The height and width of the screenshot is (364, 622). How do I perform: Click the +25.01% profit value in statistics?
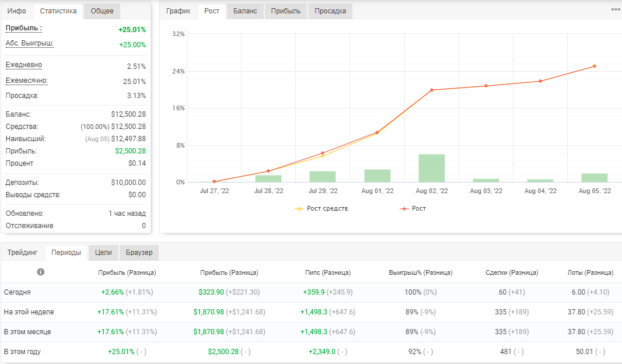pyautogui.click(x=132, y=30)
